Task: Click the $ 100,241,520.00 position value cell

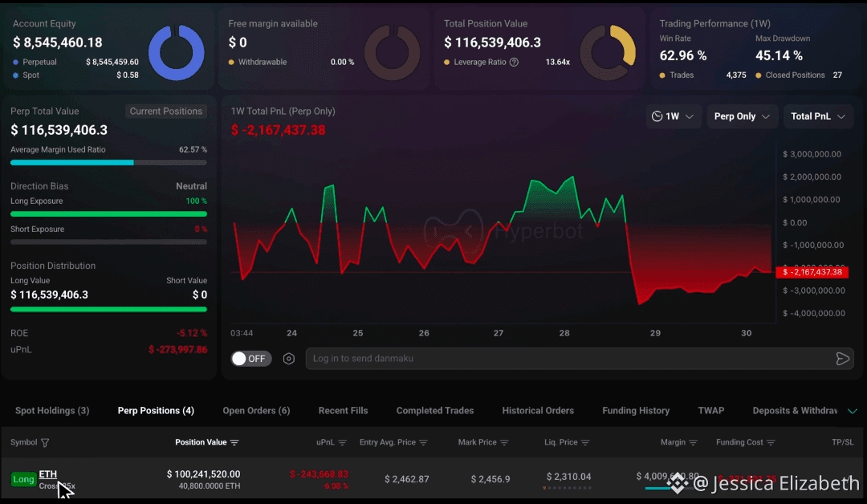Action: tap(203, 474)
